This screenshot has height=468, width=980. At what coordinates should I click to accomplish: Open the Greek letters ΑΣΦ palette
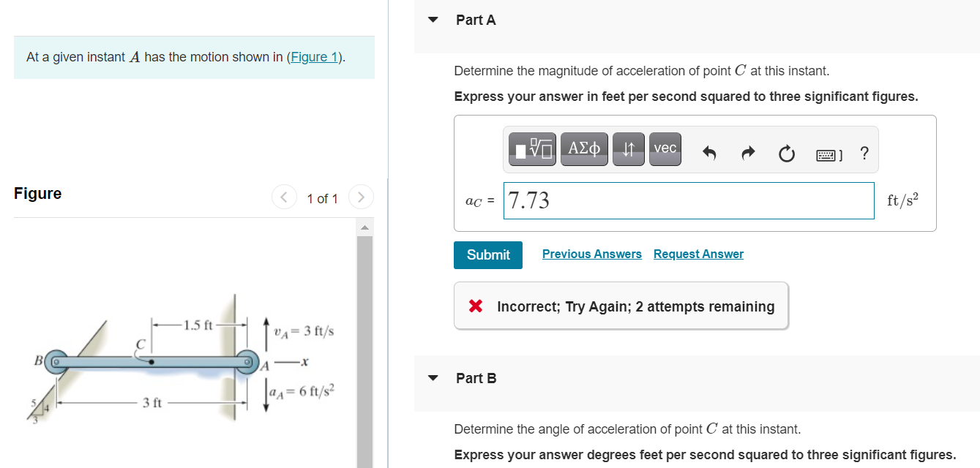click(x=584, y=148)
